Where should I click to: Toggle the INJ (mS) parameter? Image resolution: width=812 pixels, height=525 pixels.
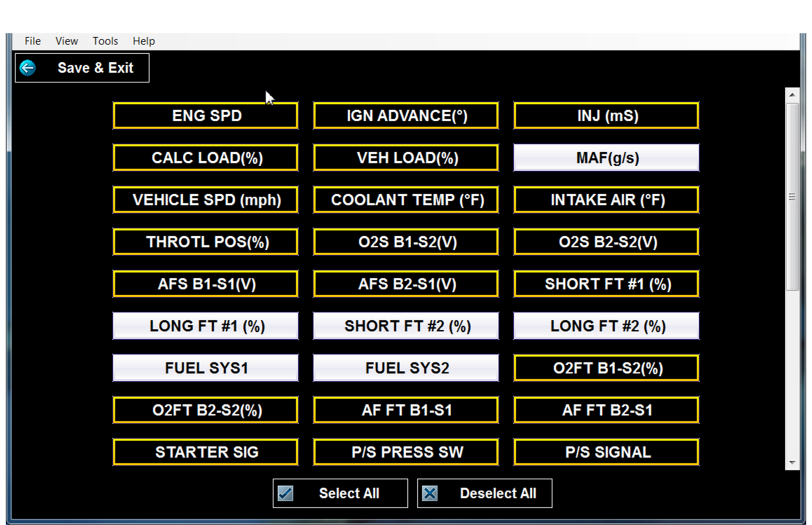click(606, 116)
